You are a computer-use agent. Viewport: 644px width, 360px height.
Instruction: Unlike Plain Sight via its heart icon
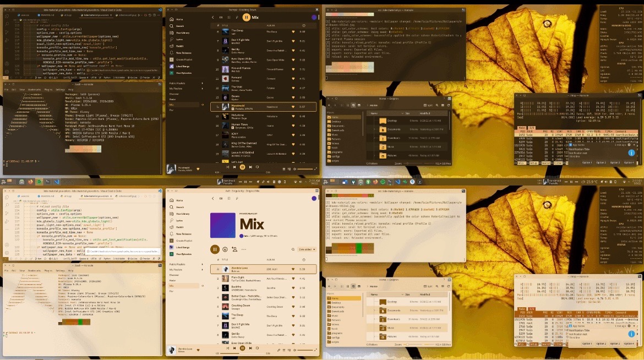pos(293,279)
